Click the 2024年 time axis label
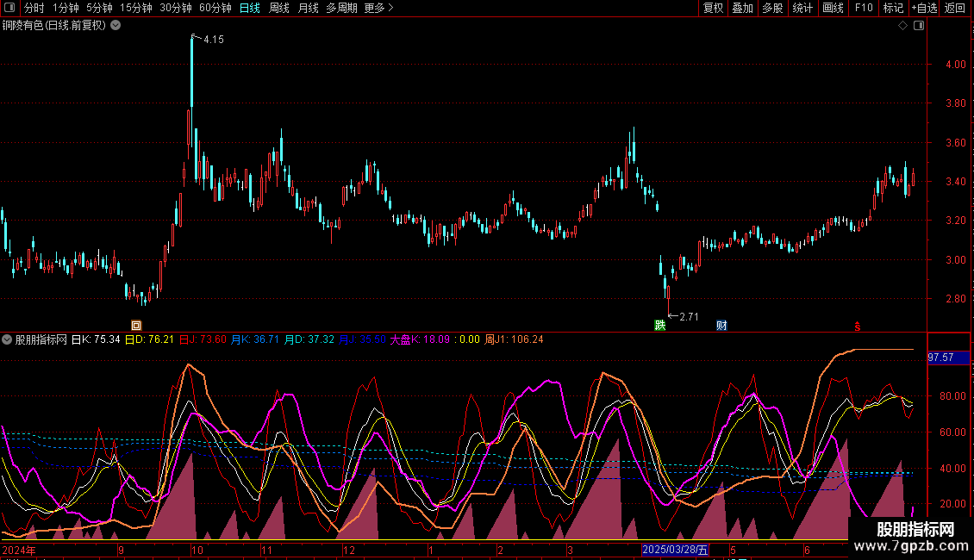 [19, 550]
